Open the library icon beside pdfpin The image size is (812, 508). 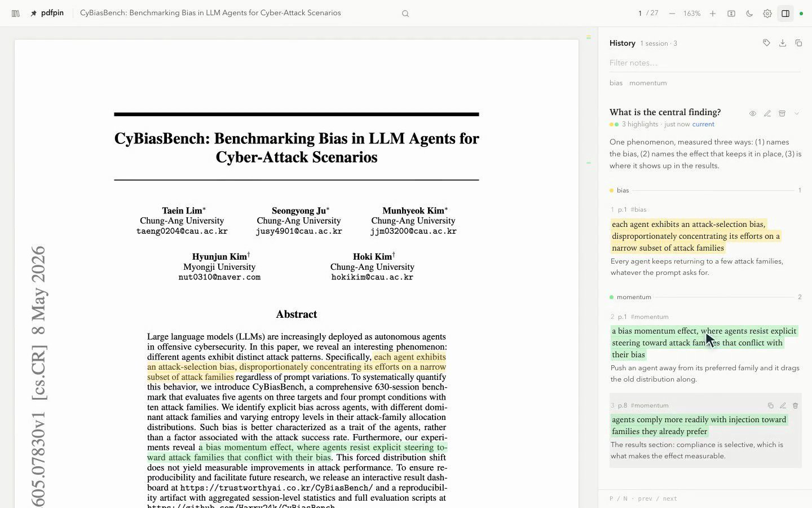16,13
